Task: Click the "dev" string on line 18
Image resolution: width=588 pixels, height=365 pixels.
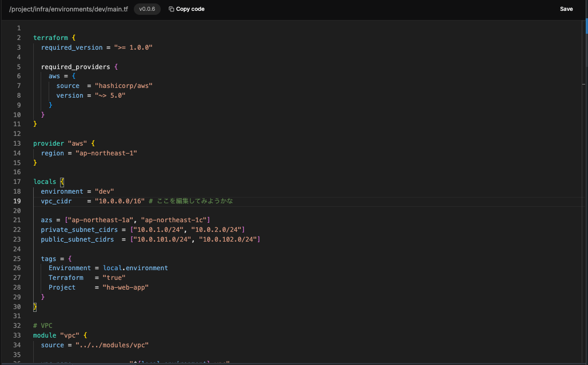Action: [104, 191]
